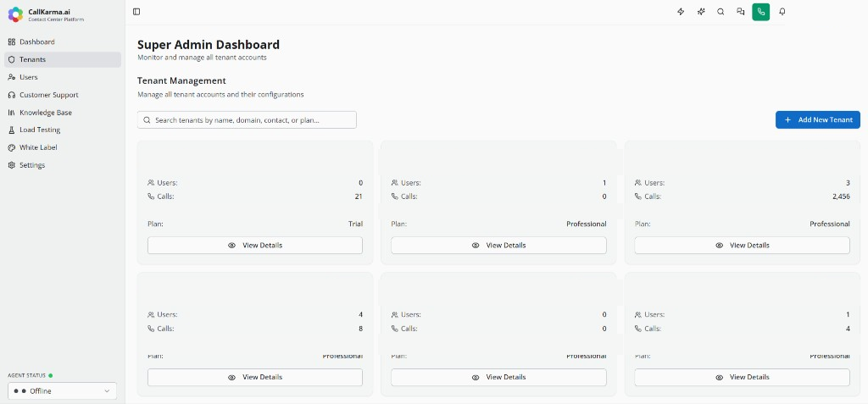Open Load Testing page

(63, 130)
